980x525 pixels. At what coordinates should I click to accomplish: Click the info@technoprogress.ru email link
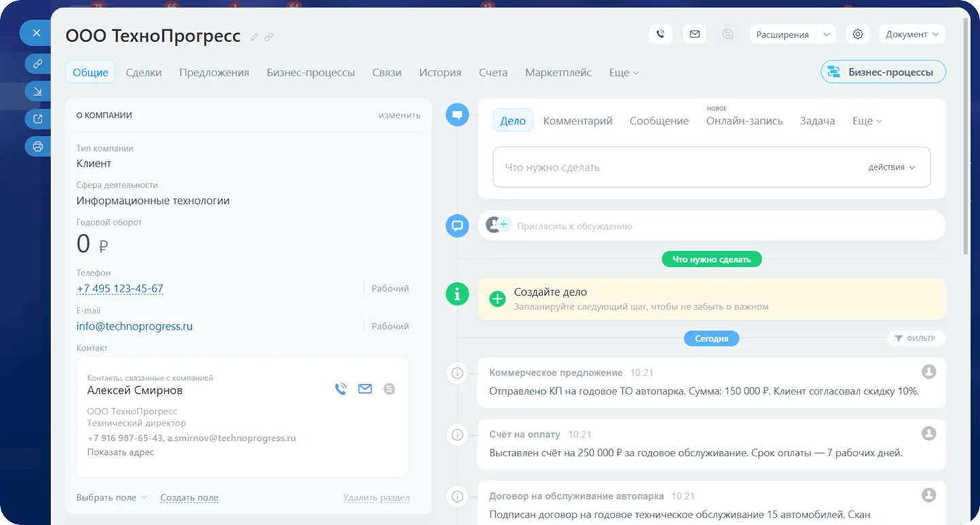coord(134,326)
